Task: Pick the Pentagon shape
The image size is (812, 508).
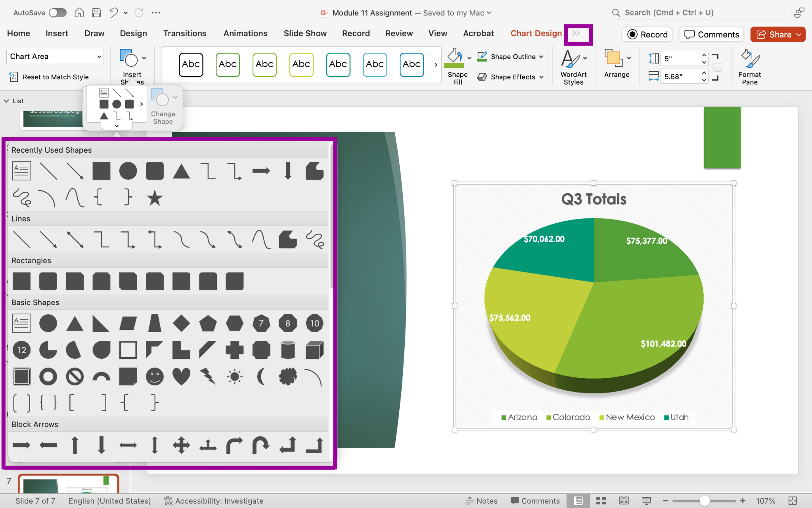Action: 208,323
